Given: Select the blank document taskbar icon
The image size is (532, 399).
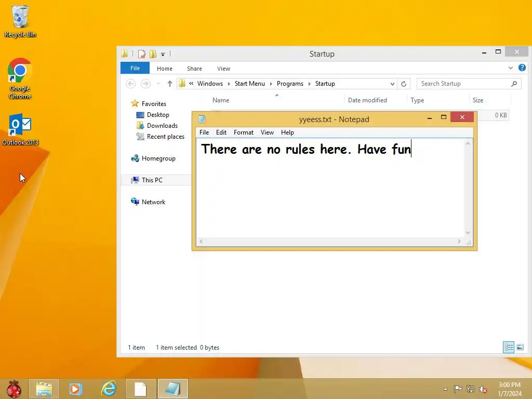Looking at the screenshot, I should tap(140, 389).
